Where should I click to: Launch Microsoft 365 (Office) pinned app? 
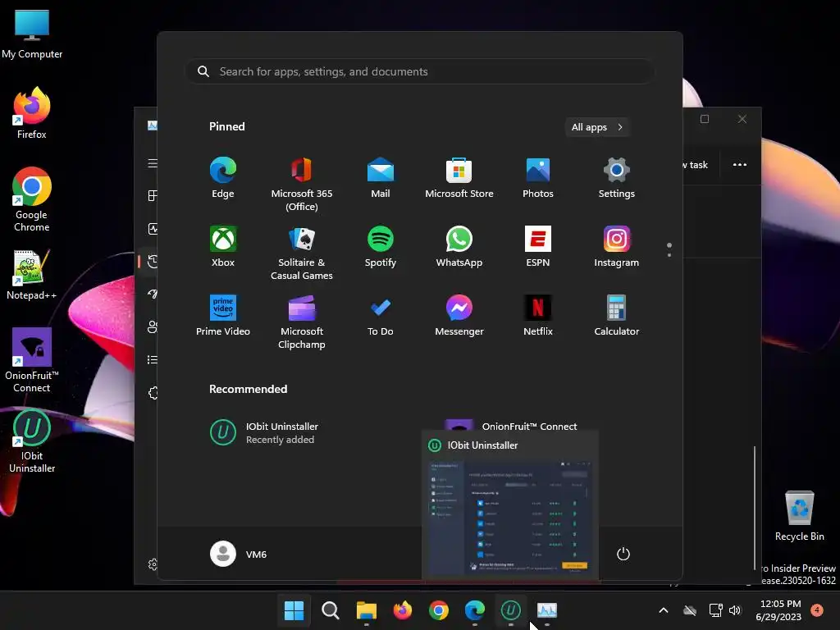coord(302,184)
